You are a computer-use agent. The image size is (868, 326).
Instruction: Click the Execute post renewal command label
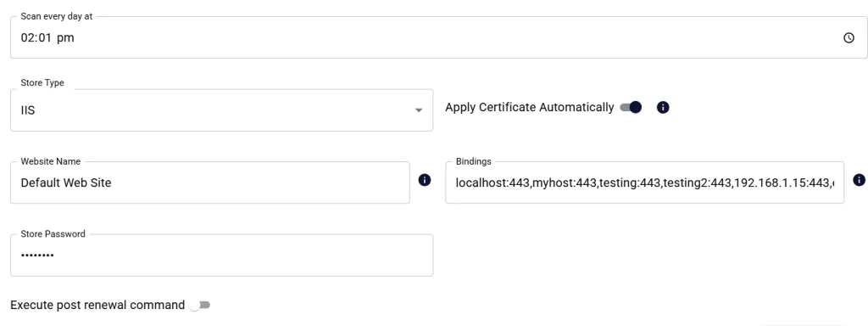point(97,305)
